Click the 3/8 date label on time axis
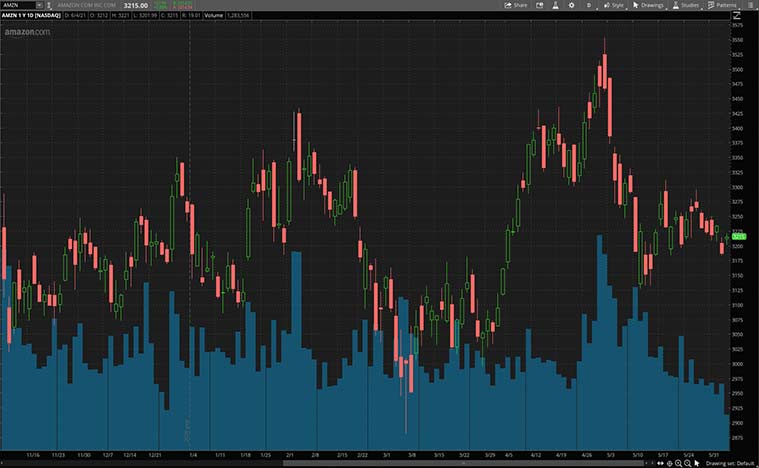The width and height of the screenshot is (759, 468). coord(412,455)
